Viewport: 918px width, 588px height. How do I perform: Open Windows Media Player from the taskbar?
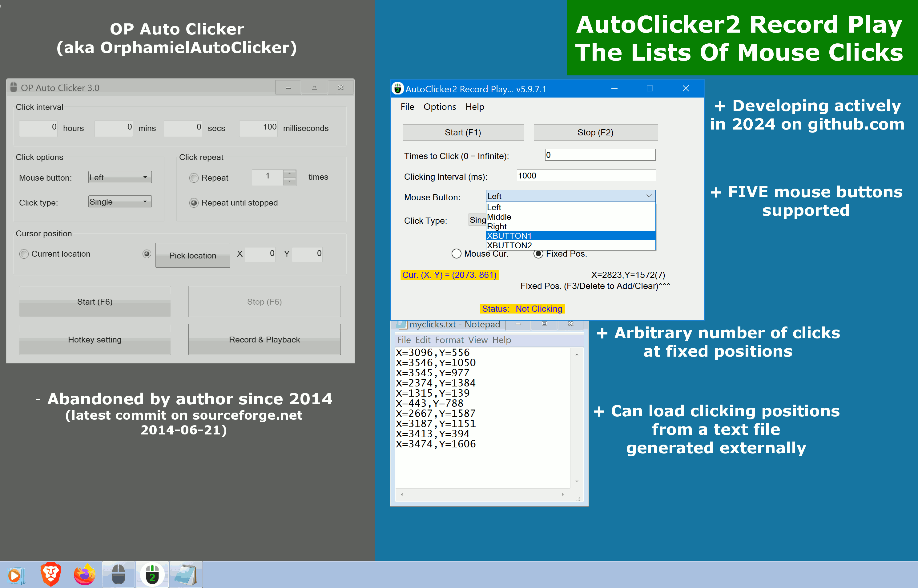[16, 574]
